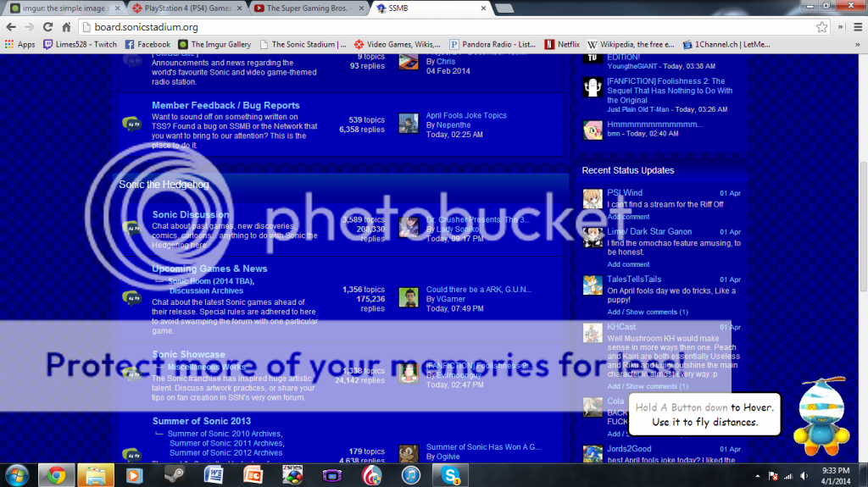Switch to The Super Gaming Bros. tab

pos(308,8)
